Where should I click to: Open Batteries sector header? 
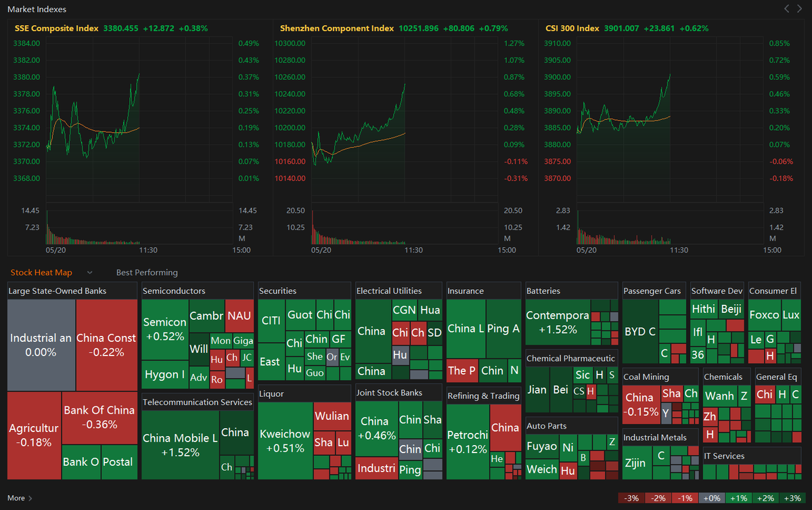tap(572, 291)
